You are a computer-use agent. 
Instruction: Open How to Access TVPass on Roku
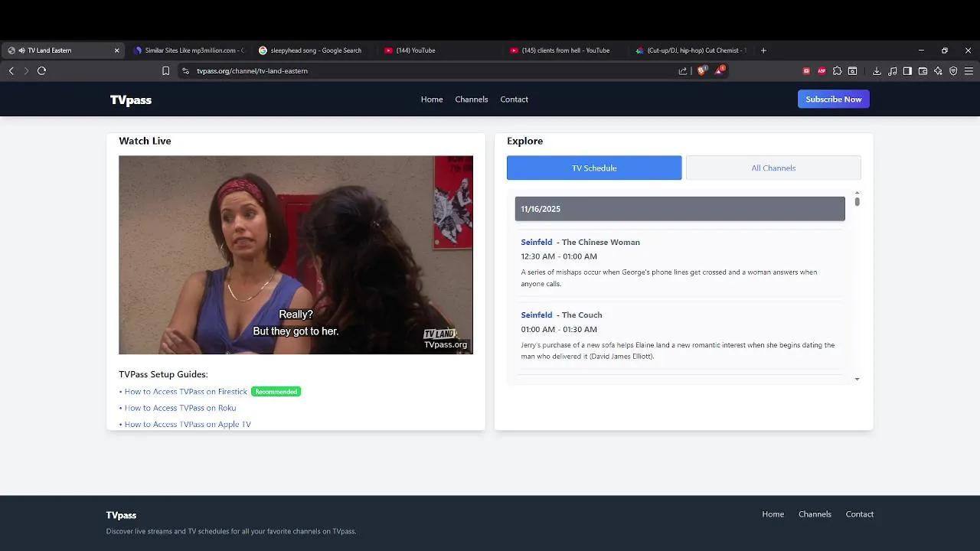(180, 408)
